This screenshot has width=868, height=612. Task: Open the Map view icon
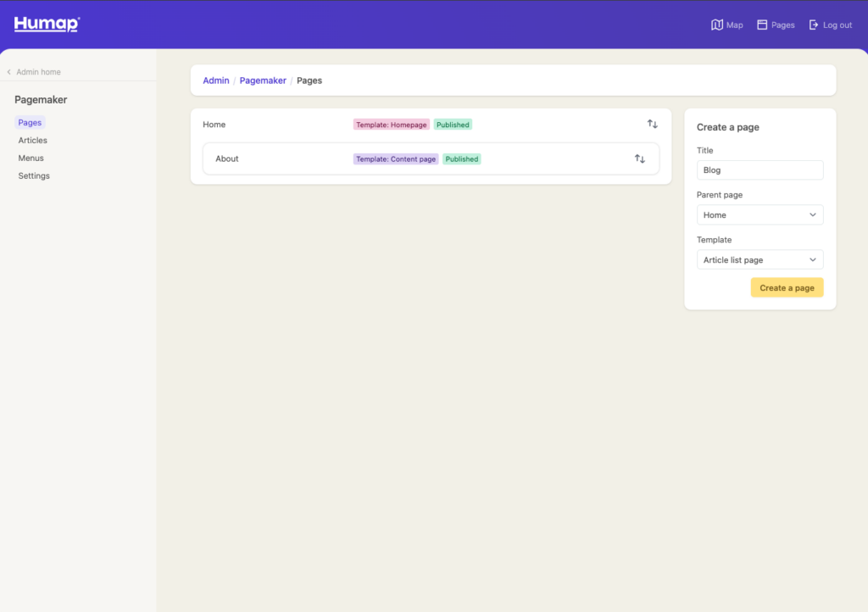pyautogui.click(x=717, y=25)
